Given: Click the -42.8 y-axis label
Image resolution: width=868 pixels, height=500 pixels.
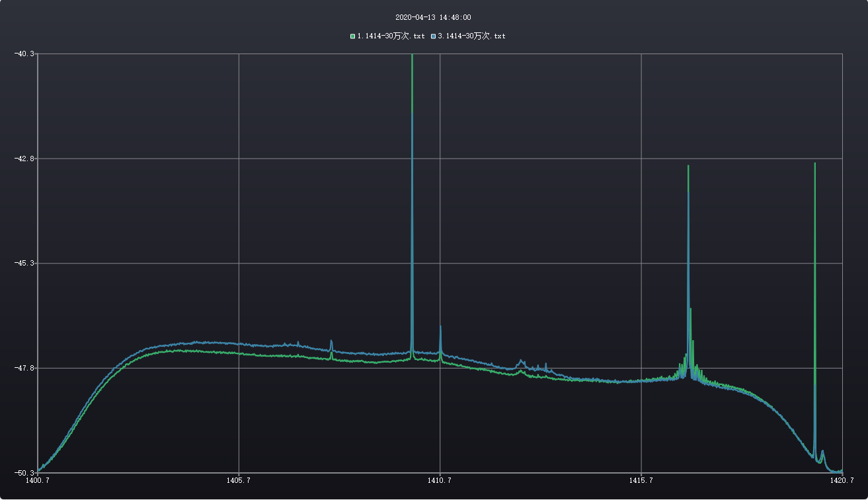Looking at the screenshot, I should (24, 159).
